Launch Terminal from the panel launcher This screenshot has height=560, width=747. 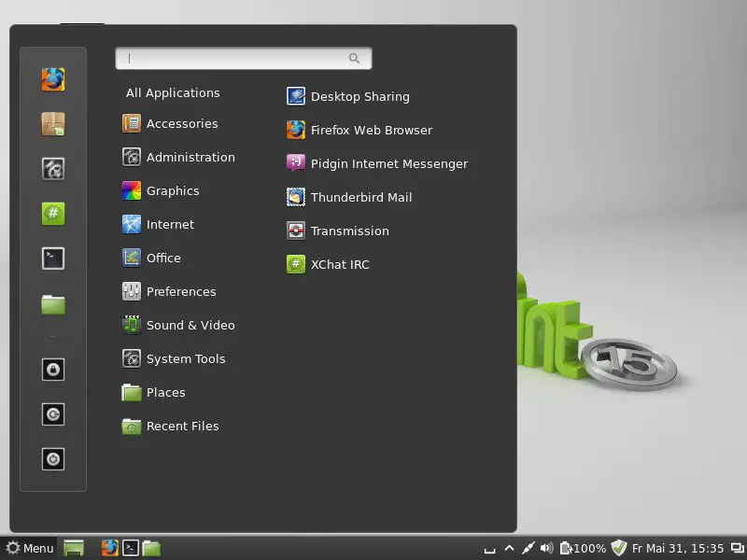coord(131,548)
